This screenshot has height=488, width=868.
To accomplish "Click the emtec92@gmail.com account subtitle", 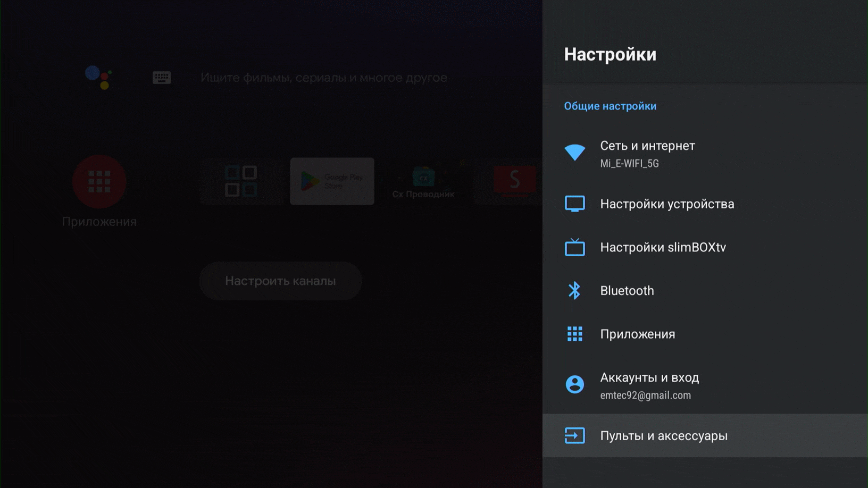I will point(645,396).
